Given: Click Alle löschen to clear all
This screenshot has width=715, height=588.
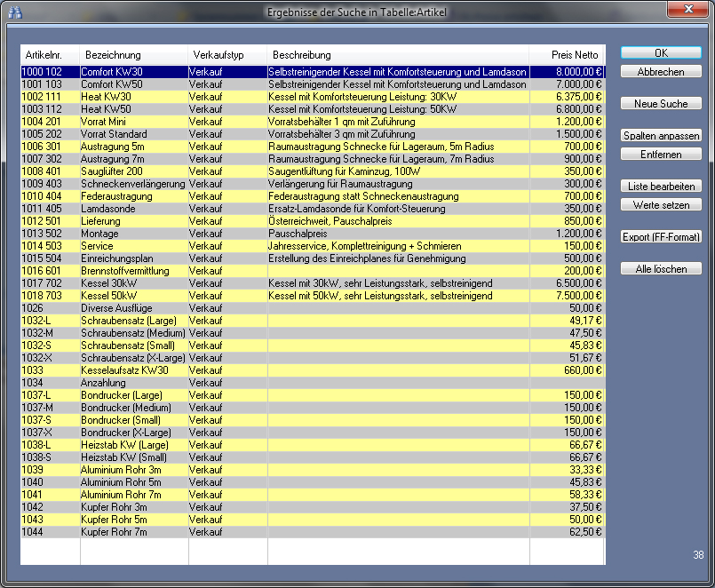Looking at the screenshot, I should coord(661,268).
